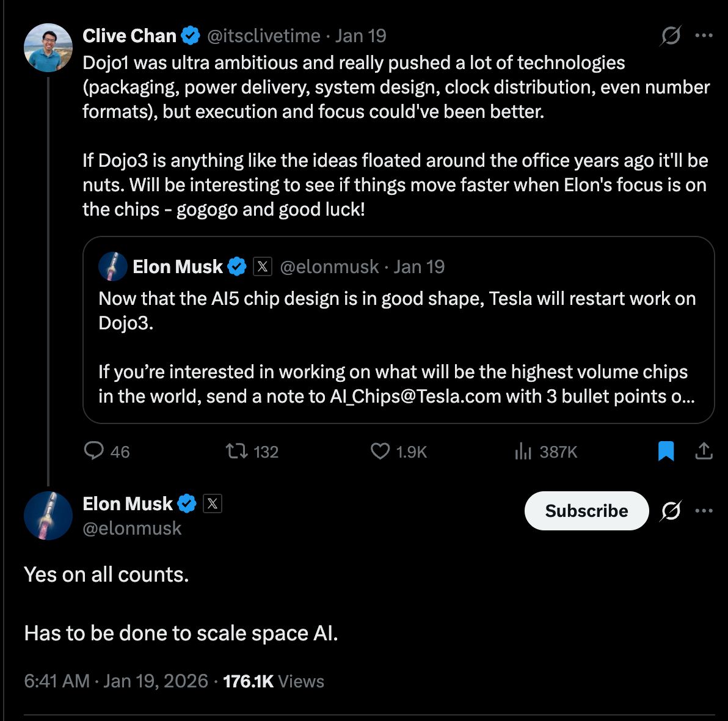Open the more options menu on Clive Chan's post
The width and height of the screenshot is (728, 721).
pyautogui.click(x=704, y=36)
